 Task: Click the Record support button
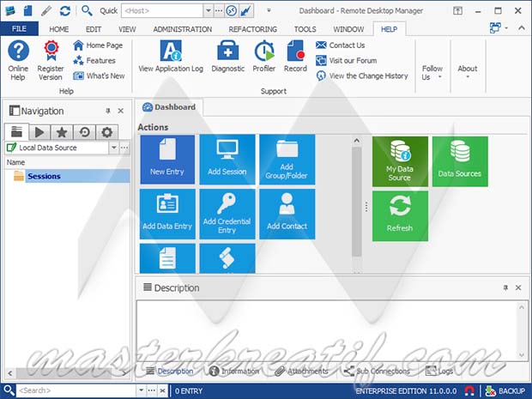(x=295, y=57)
